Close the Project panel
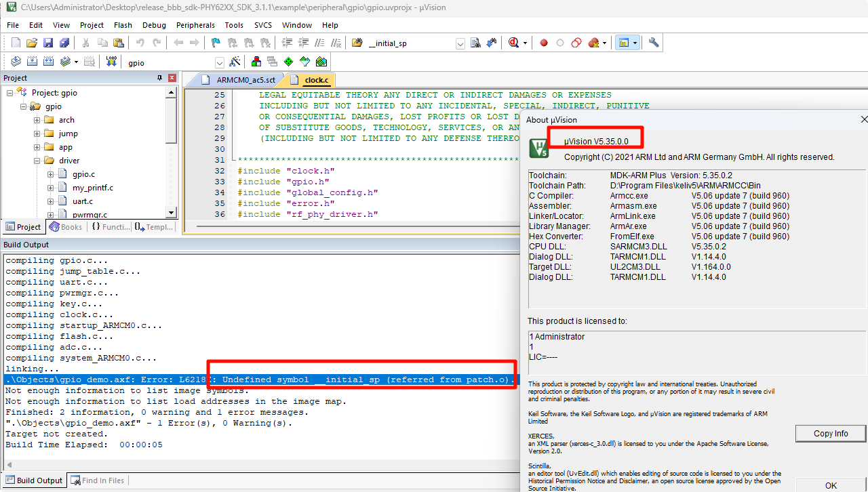868x492 pixels. pyautogui.click(x=172, y=78)
